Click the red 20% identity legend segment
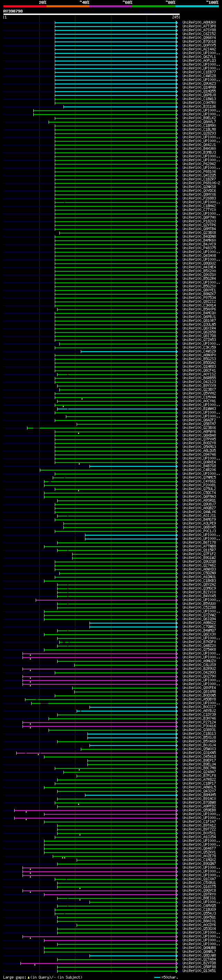Screen dimensions: 222x980 pyautogui.click(x=25, y=6)
